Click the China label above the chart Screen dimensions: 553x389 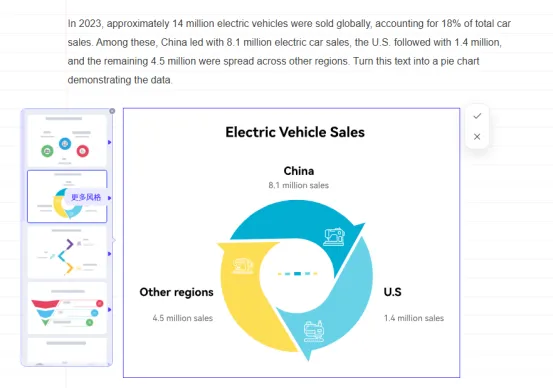(x=299, y=171)
